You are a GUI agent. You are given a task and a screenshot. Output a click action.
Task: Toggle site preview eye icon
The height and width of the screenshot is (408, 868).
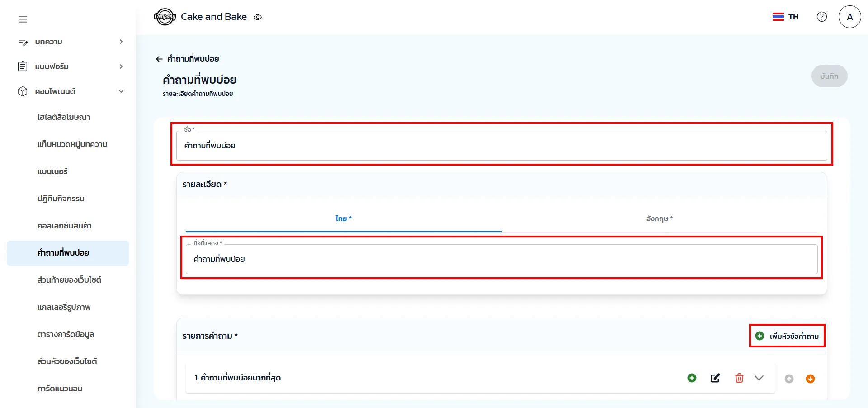coord(258,17)
